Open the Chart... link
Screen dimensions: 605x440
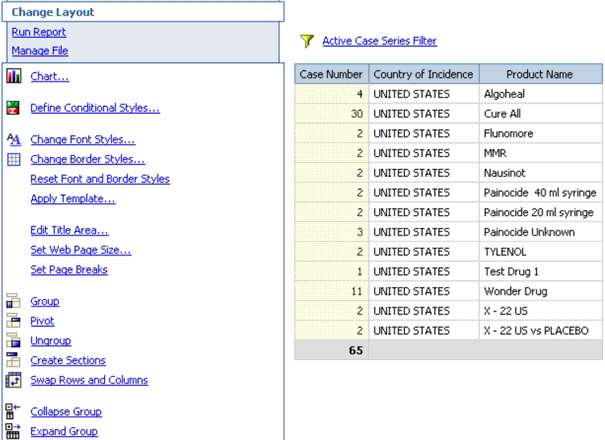[x=50, y=76]
